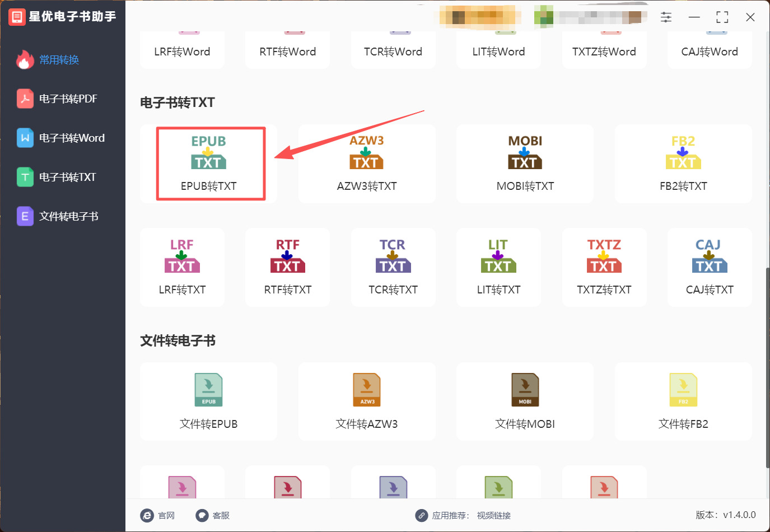This screenshot has width=770, height=532.
Task: Click the vertical scrollbar thumb
Action: click(767, 368)
